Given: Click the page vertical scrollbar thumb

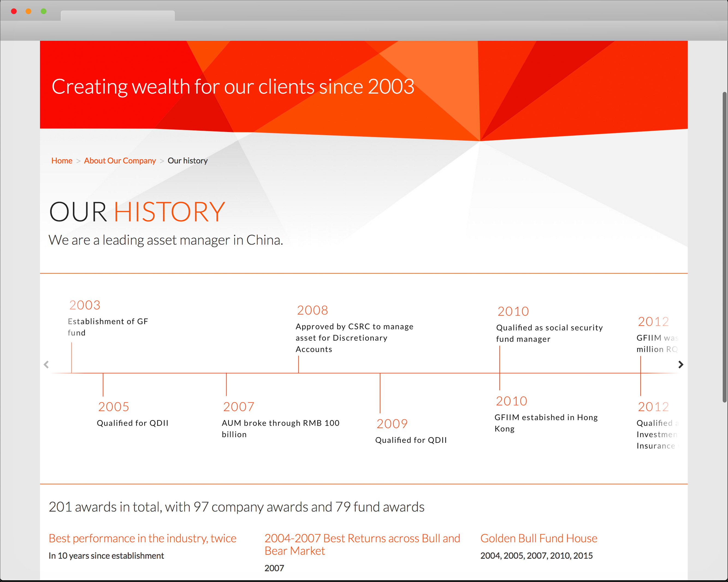Looking at the screenshot, I should (724, 247).
